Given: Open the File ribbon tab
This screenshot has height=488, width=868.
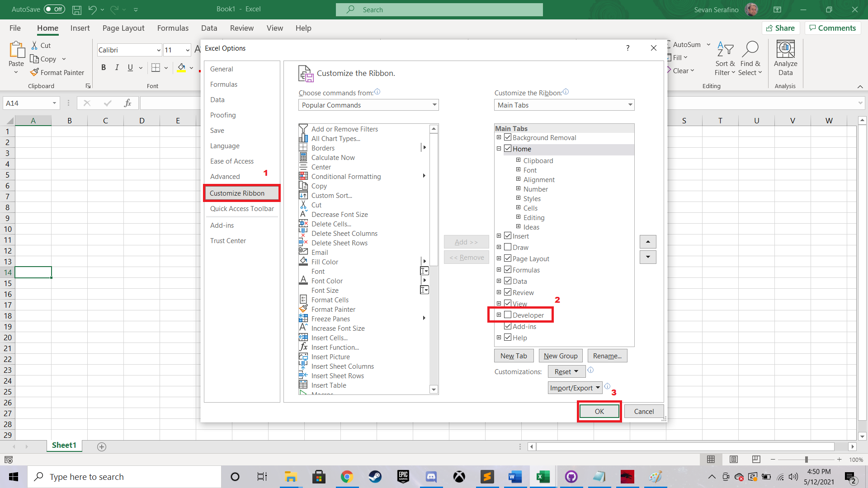Looking at the screenshot, I should [15, 28].
